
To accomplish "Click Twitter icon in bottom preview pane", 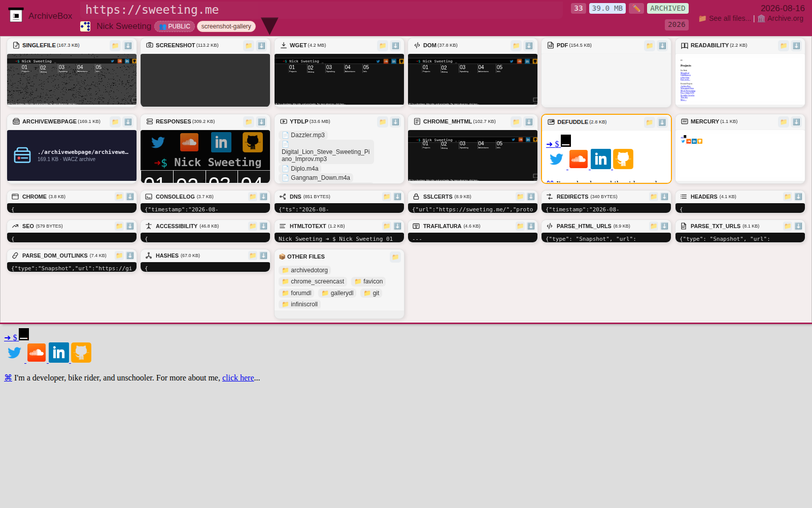I will tap(14, 353).
